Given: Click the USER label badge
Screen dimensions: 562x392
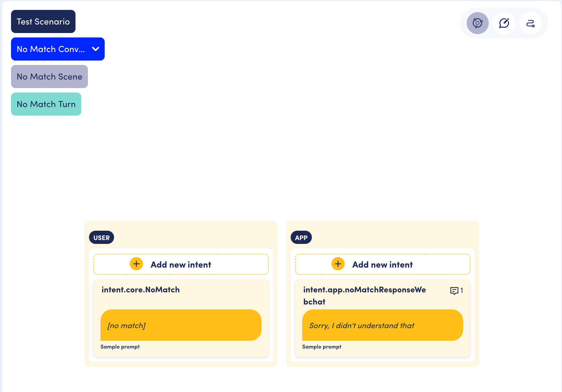Looking at the screenshot, I should (101, 238).
